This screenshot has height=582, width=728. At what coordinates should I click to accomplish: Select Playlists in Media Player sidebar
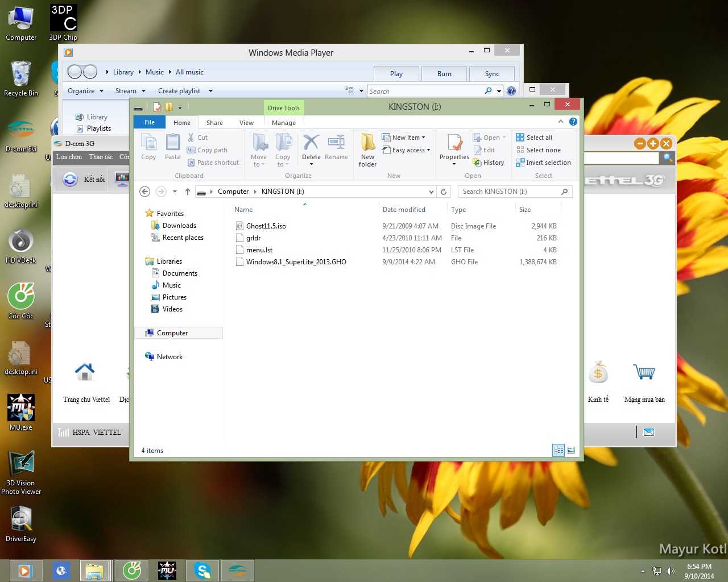[x=99, y=128]
